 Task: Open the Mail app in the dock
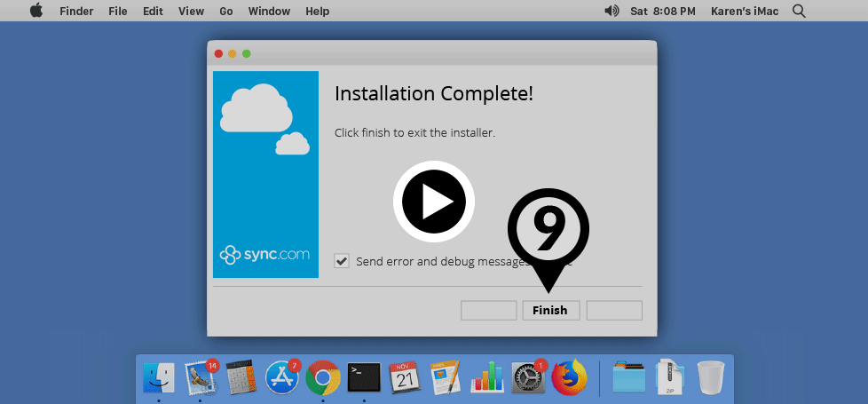[x=201, y=377]
